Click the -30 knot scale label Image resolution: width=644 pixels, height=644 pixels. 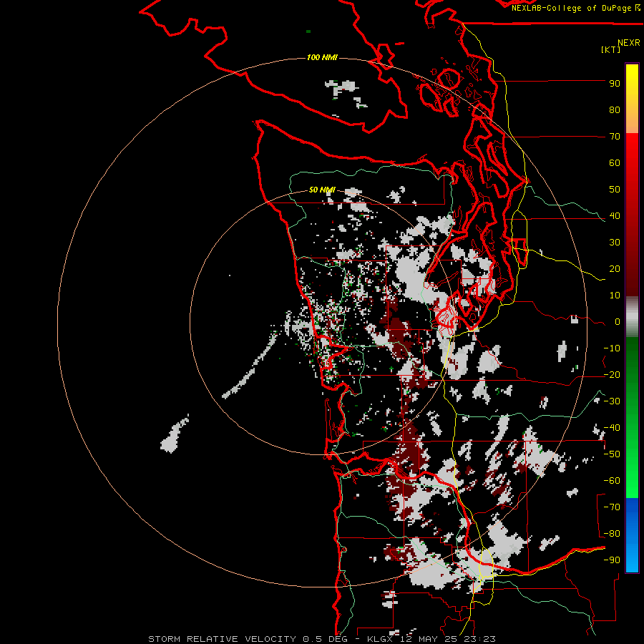tap(612, 401)
